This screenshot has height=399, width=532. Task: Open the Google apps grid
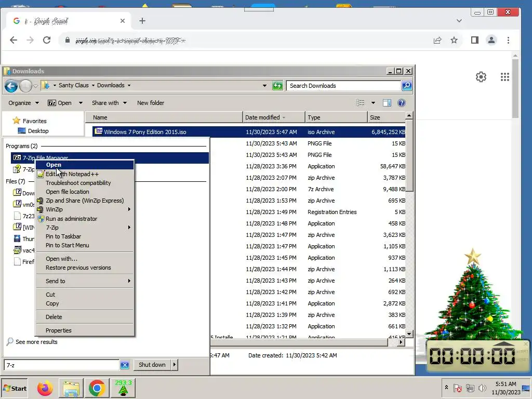pyautogui.click(x=505, y=77)
